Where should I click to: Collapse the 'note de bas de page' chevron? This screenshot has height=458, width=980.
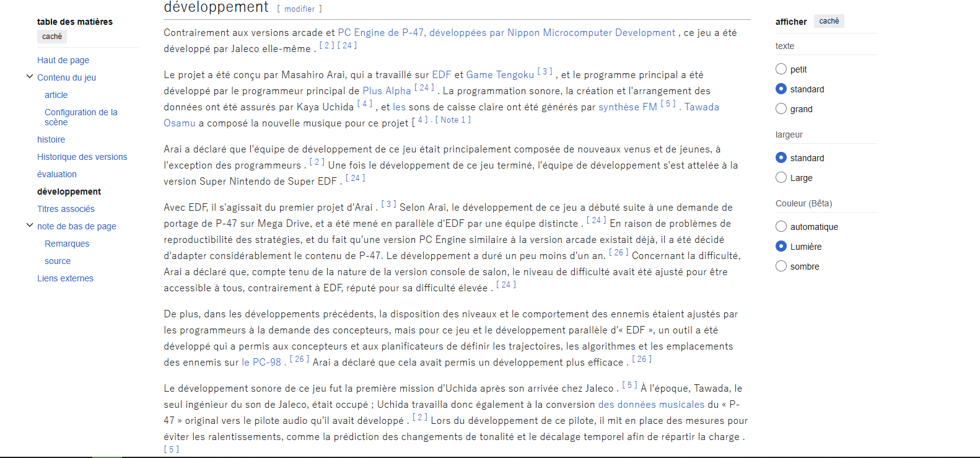click(x=30, y=226)
